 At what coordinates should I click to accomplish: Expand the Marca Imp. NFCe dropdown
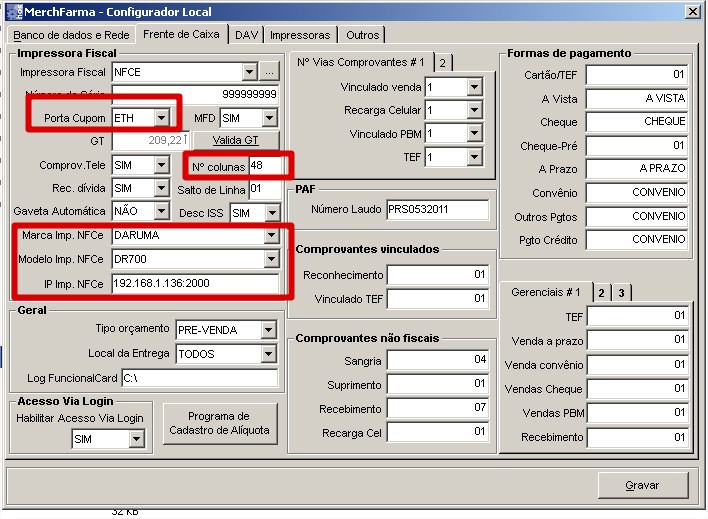(x=270, y=236)
